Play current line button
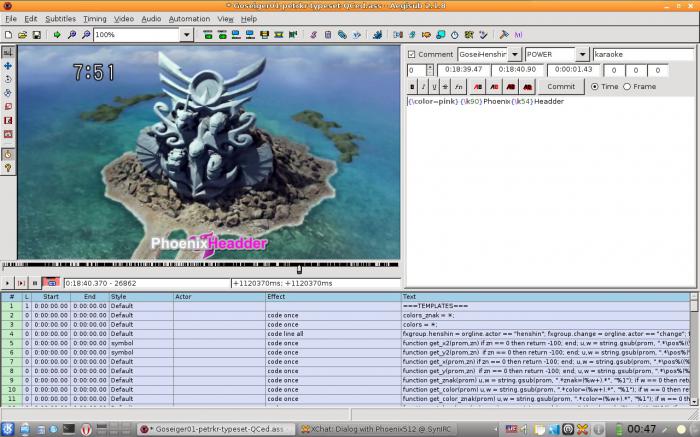 tap(21, 283)
